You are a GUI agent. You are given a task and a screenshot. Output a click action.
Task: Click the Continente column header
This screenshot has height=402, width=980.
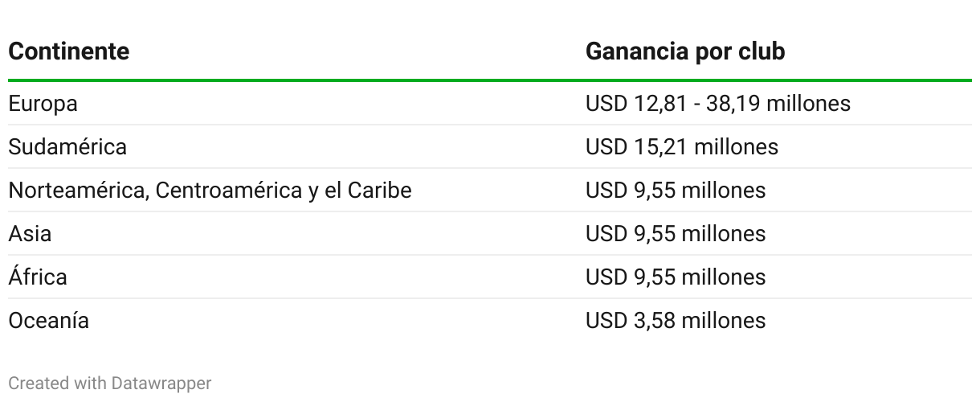point(68,51)
